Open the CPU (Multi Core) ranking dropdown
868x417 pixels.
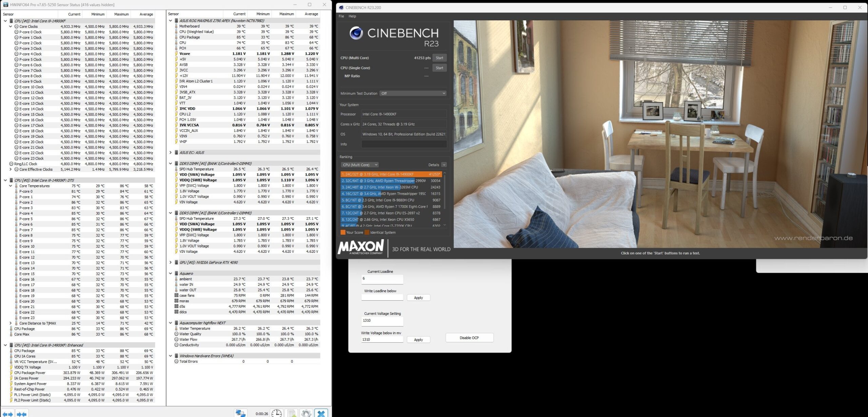[359, 165]
